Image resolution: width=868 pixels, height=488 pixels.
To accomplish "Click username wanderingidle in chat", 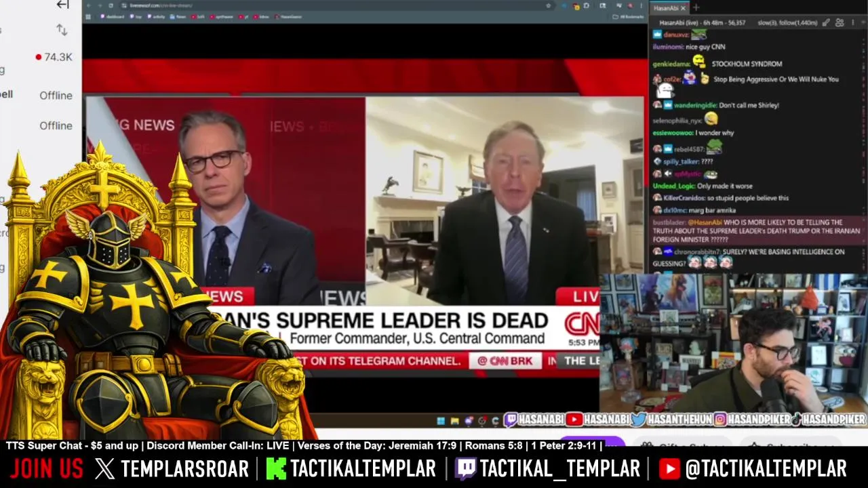I will [695, 105].
